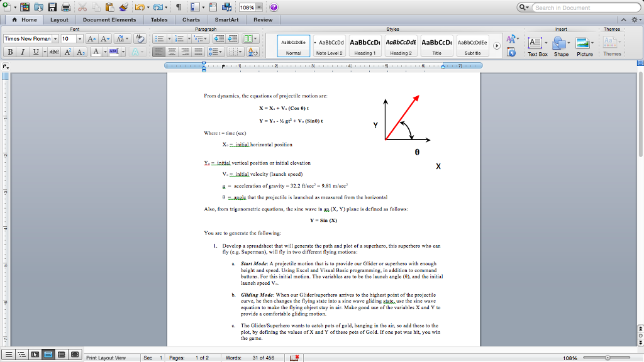Open the zoom percentage dropdown

(x=260, y=7)
